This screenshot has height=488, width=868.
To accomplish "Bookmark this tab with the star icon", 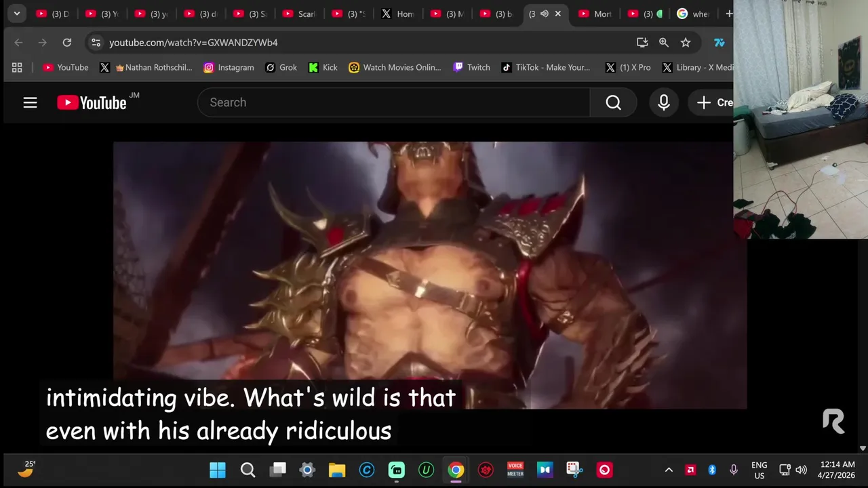I will click(x=686, y=43).
